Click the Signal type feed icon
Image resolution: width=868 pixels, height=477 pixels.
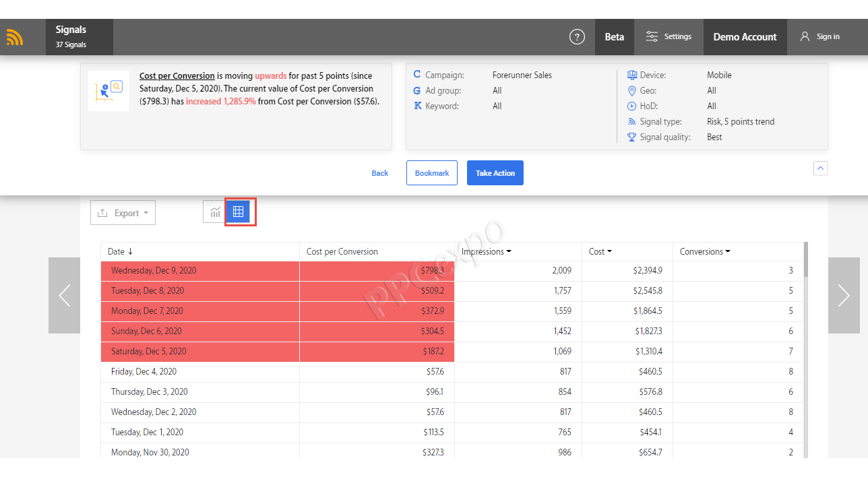click(x=631, y=121)
